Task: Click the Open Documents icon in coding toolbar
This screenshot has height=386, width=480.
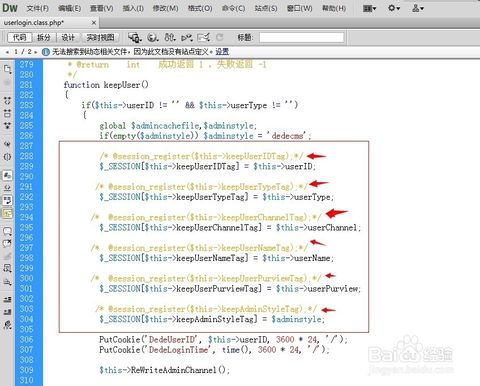Action: [x=7, y=69]
